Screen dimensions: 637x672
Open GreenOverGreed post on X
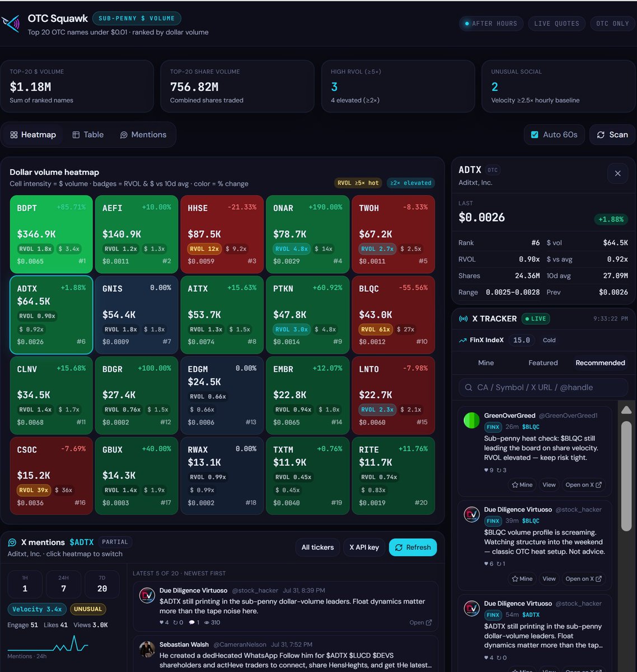583,485
